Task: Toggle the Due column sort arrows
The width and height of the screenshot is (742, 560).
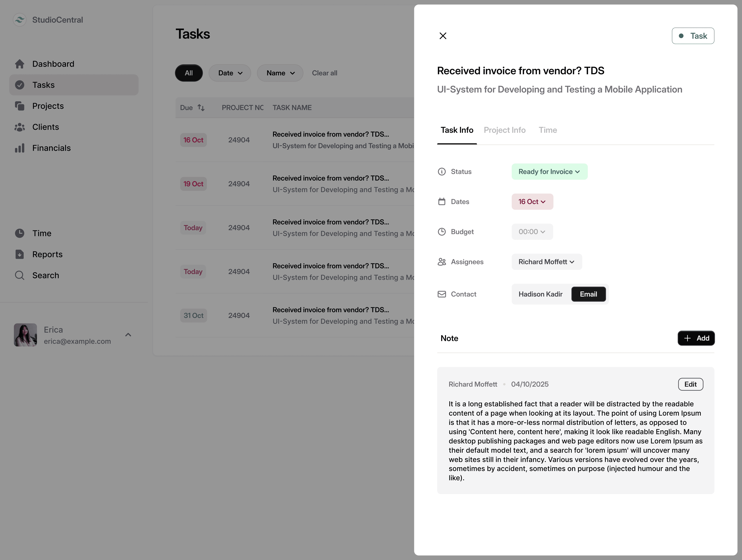Action: [x=201, y=108]
